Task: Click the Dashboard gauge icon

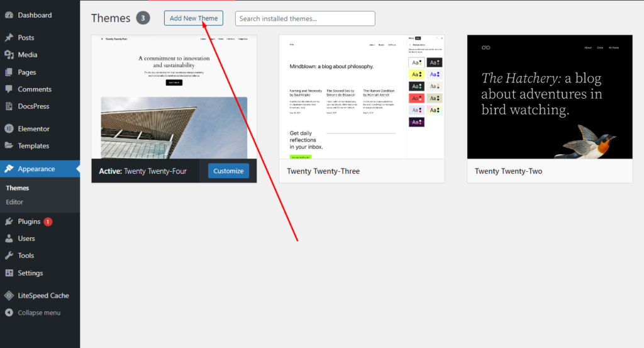Action: point(9,15)
